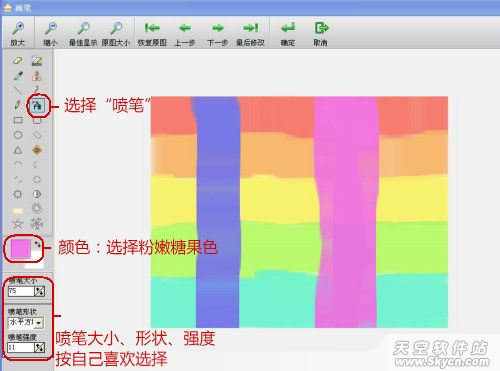The height and width of the screenshot is (371, 500).
Task: Click the spray size stepper button
Action: pyautogui.click(x=40, y=291)
